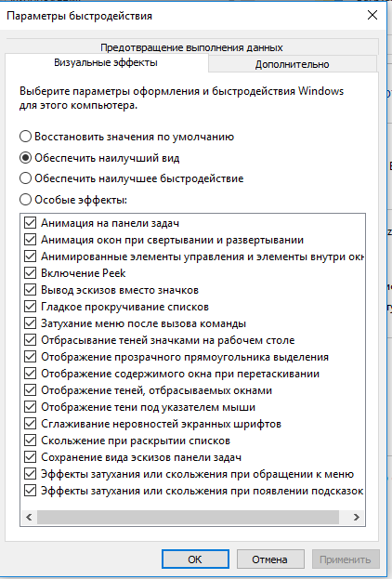Uncheck Анимация на панели задач
The image size is (392, 579).
pyautogui.click(x=30, y=223)
